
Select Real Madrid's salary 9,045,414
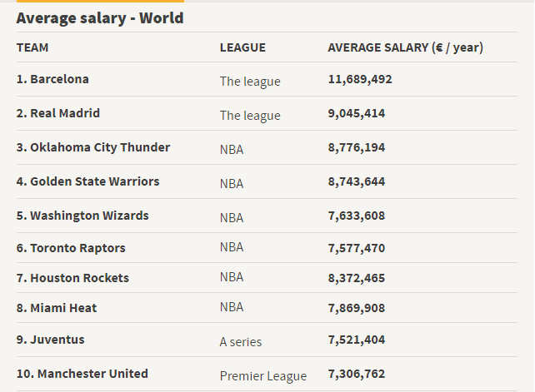[x=357, y=113]
